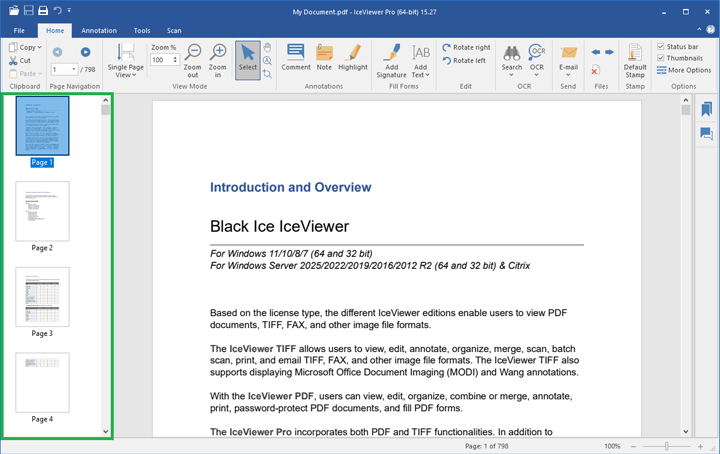Collapse the ribbon chevron
This screenshot has width=720, height=454.
click(699, 29)
